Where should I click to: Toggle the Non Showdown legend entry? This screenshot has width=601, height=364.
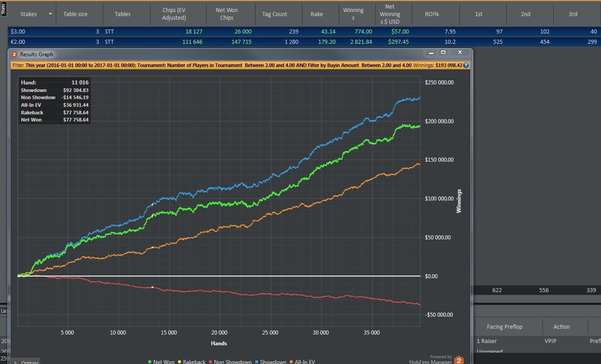230,362
